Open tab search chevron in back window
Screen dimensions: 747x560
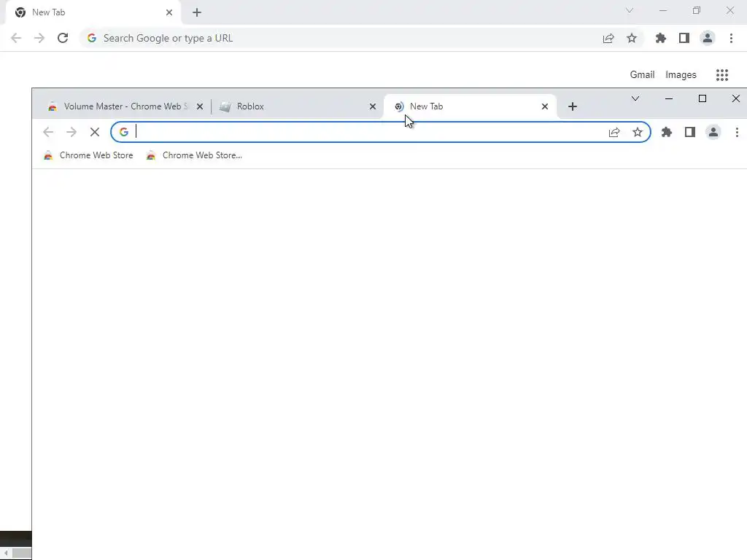[630, 10]
